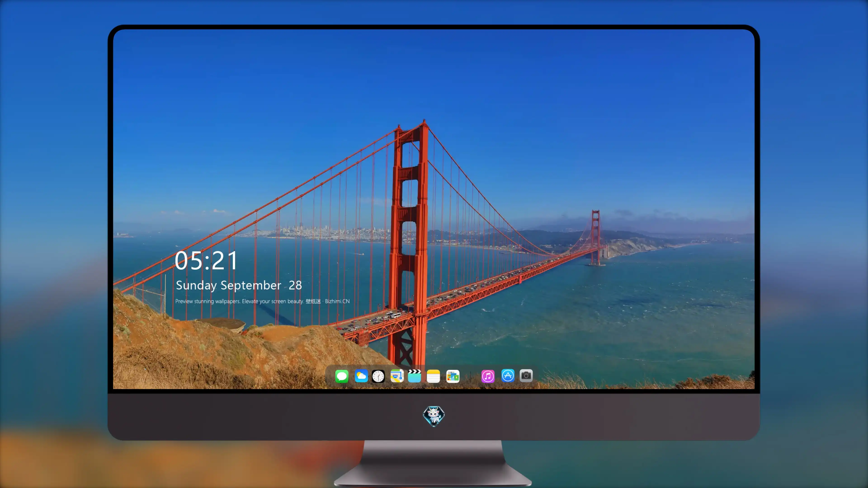Open the Videos clapperboard app in dock
Viewport: 868px width, 488px height.
click(x=415, y=376)
